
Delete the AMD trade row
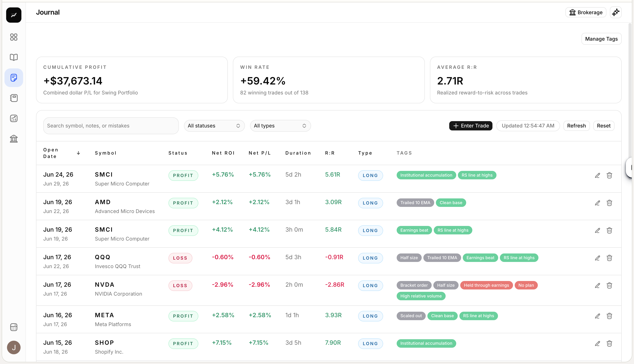pos(609,203)
